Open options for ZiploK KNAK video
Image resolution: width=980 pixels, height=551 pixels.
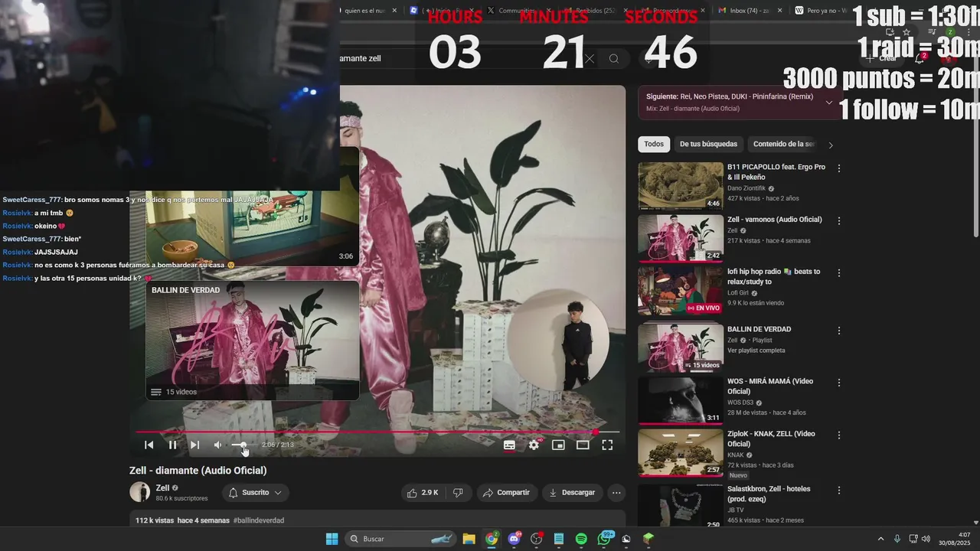click(x=839, y=435)
